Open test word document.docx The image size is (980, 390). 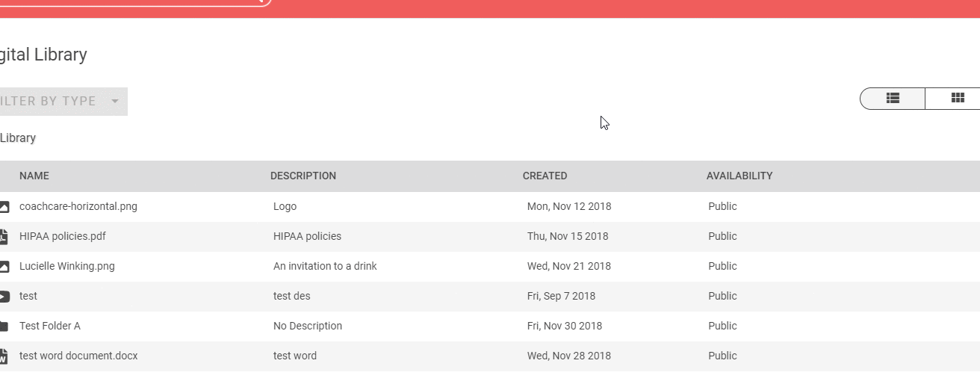pos(78,356)
